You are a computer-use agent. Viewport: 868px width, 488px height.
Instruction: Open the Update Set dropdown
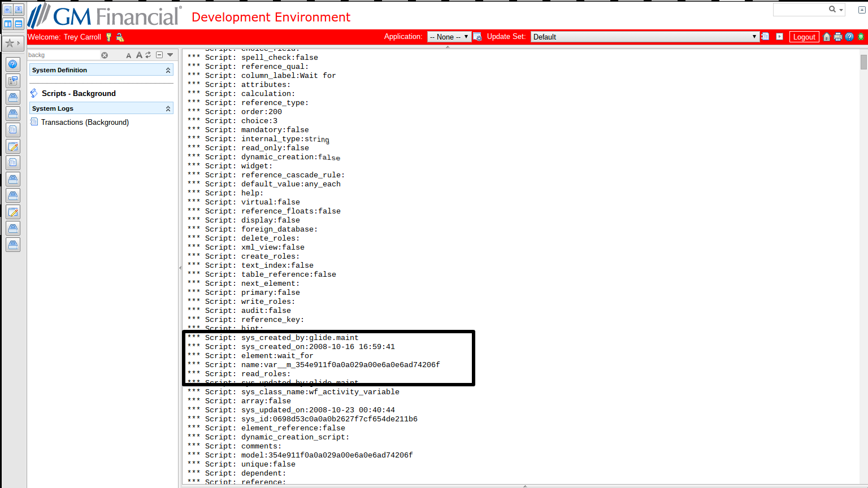pos(645,37)
